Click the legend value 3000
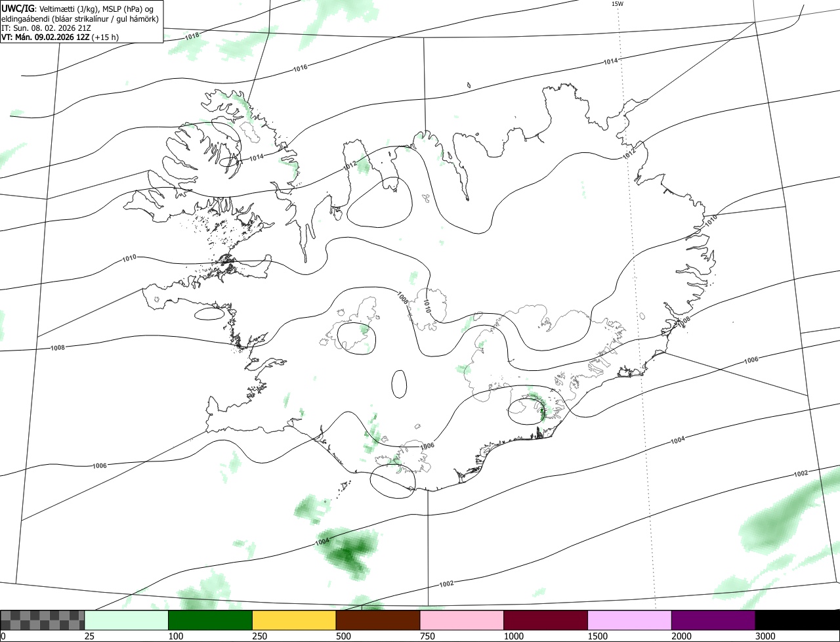The width and height of the screenshot is (840, 642). (x=765, y=636)
